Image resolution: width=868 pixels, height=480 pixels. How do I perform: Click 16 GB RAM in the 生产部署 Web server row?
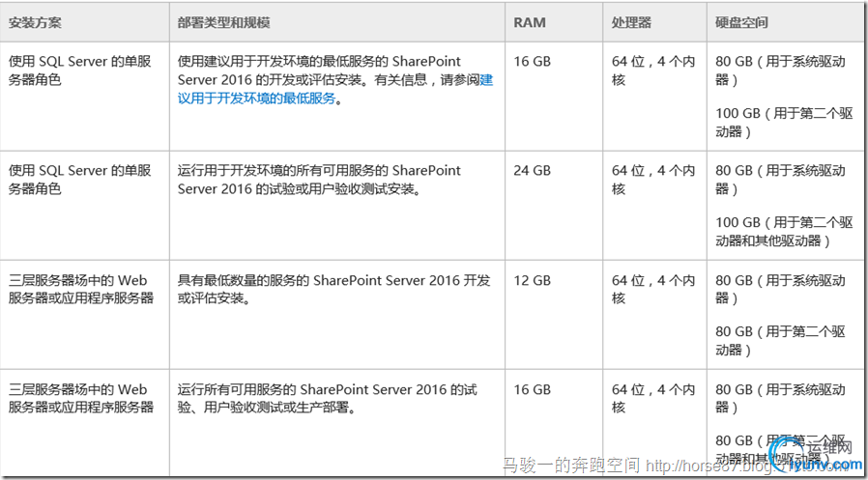(532, 390)
